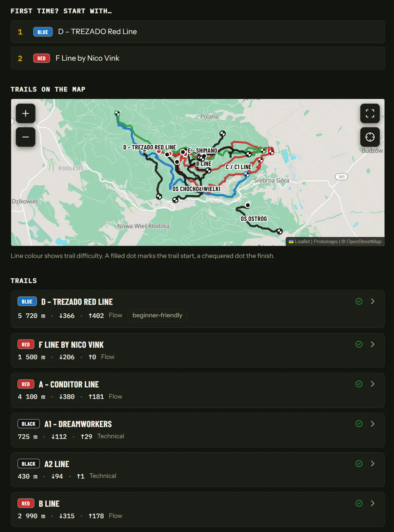394x532 pixels.
Task: Click the D - TREZADO RED LINE map label
Action: 150,148
